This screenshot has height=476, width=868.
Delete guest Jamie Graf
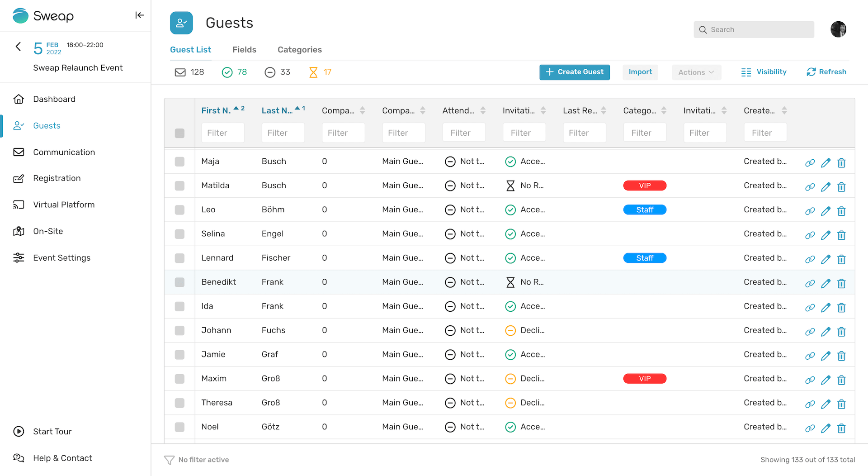841,356
